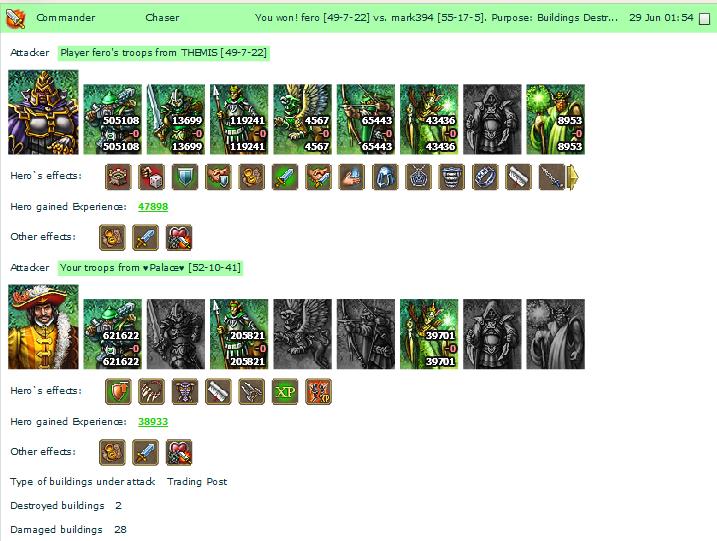This screenshot has width=717, height=541.
Task: Click attacker label Your troops from Palace
Action: [150, 268]
